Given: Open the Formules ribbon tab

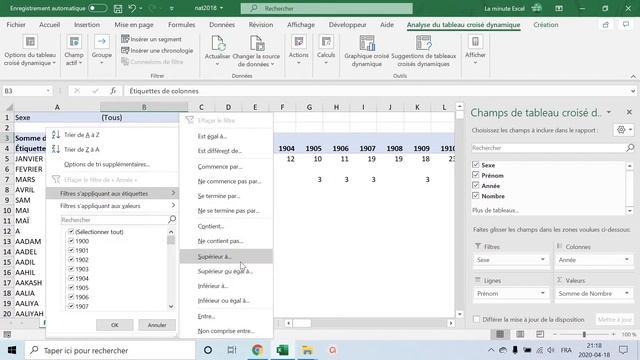Looking at the screenshot, I should pyautogui.click(x=181, y=24).
